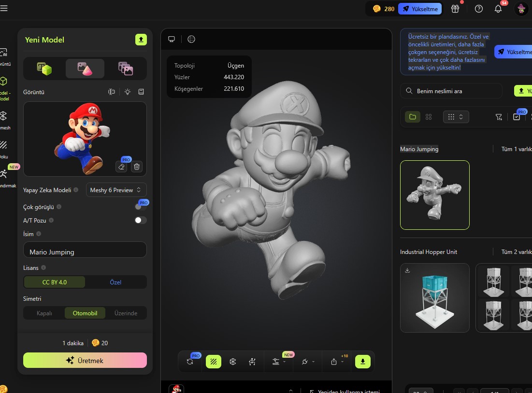Screen dimensions: 532x393
Task: Delete the uploaded Mario image with trash icon
Action: click(x=137, y=167)
